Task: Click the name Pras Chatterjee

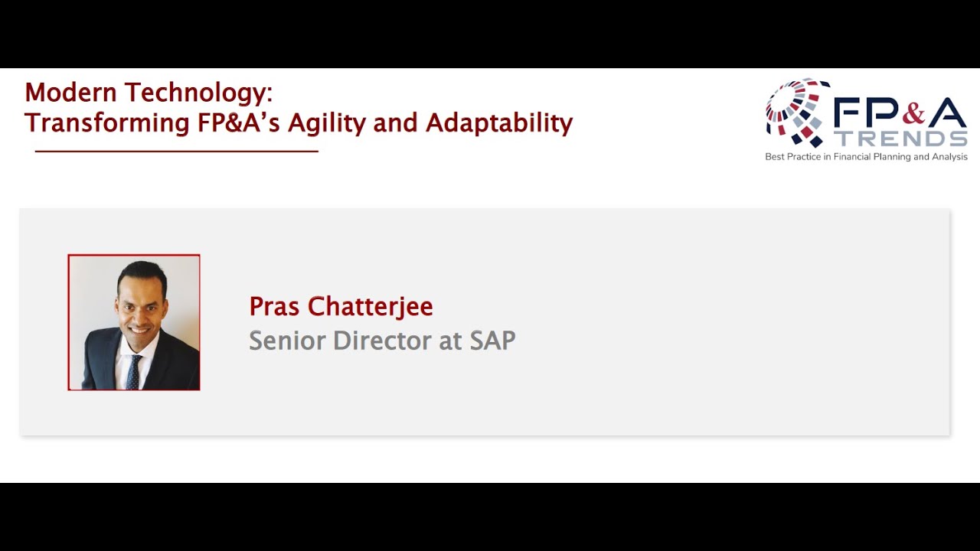Action: (341, 307)
